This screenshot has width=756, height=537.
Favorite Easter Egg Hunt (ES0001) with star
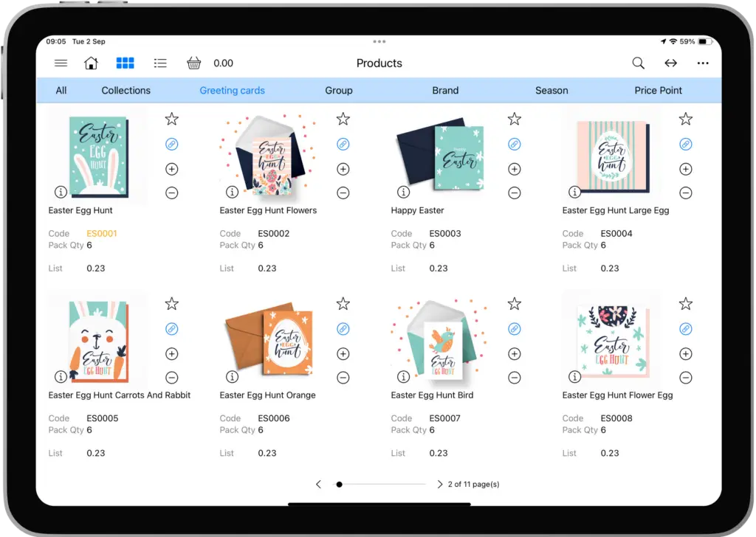coord(171,119)
